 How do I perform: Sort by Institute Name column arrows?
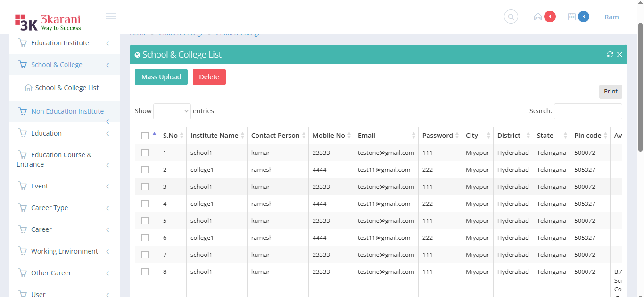coord(242,136)
